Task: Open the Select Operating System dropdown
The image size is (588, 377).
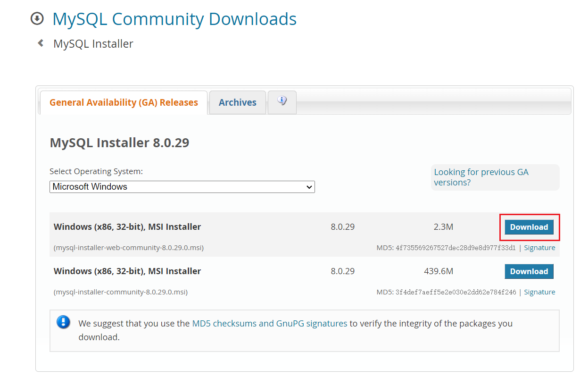Action: [182, 187]
